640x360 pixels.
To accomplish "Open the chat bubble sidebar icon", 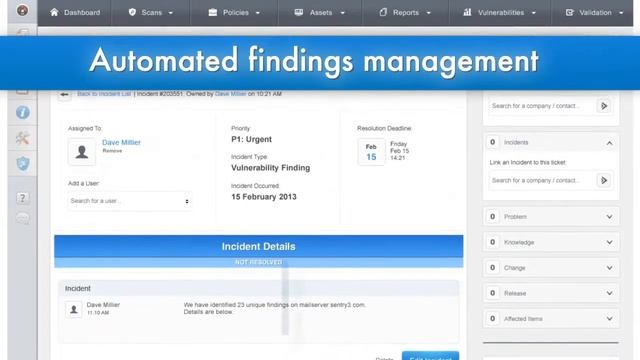I will (x=22, y=218).
